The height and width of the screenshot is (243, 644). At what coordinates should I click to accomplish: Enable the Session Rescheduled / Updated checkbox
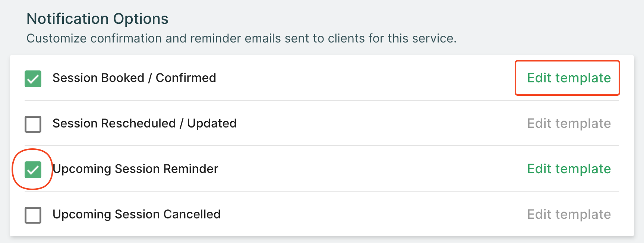(33, 124)
